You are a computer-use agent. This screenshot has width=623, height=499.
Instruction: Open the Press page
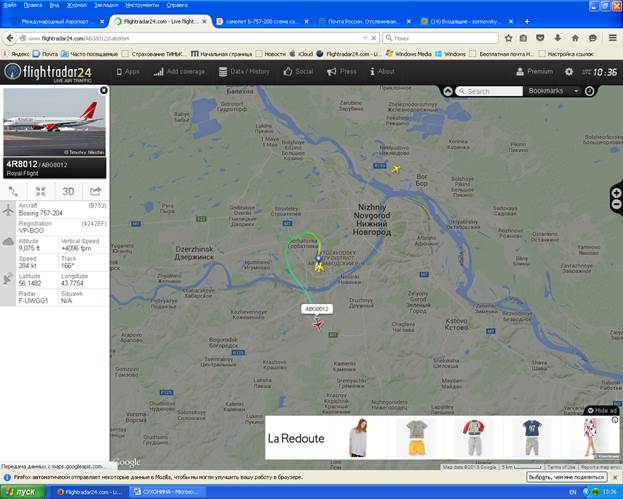click(341, 72)
